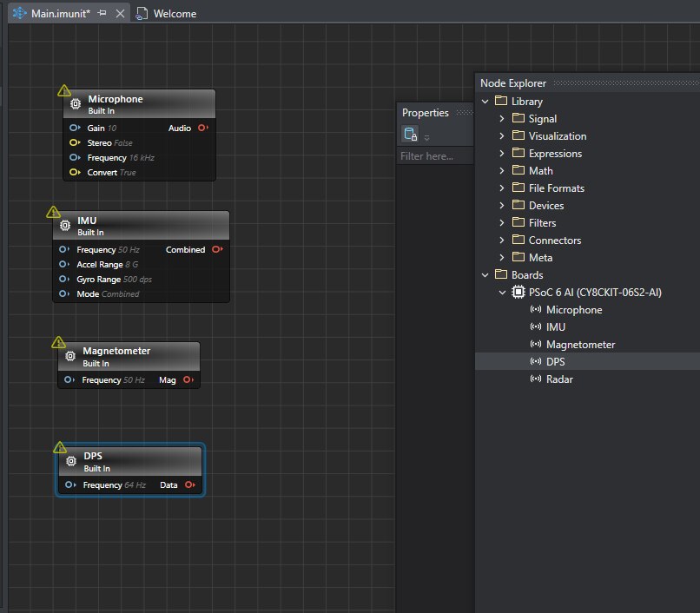Click the Convert input port on Microphone
This screenshot has width=700, height=613.
click(75, 172)
